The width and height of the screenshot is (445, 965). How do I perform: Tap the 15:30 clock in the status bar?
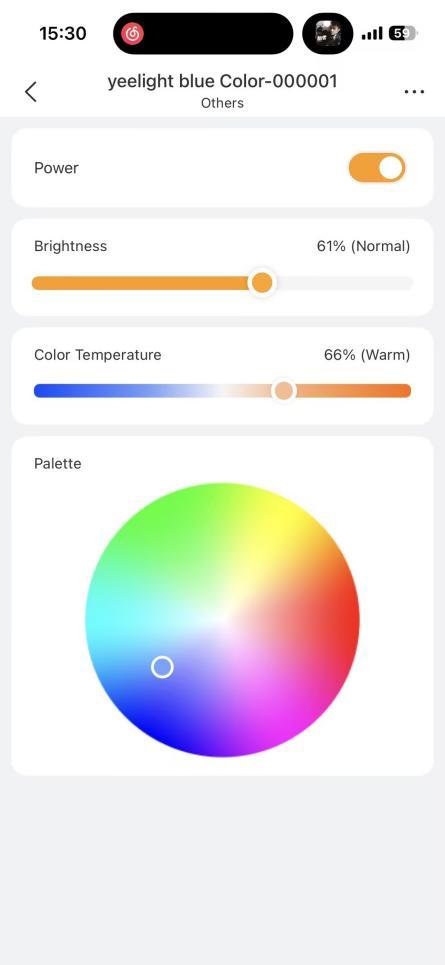click(x=63, y=33)
